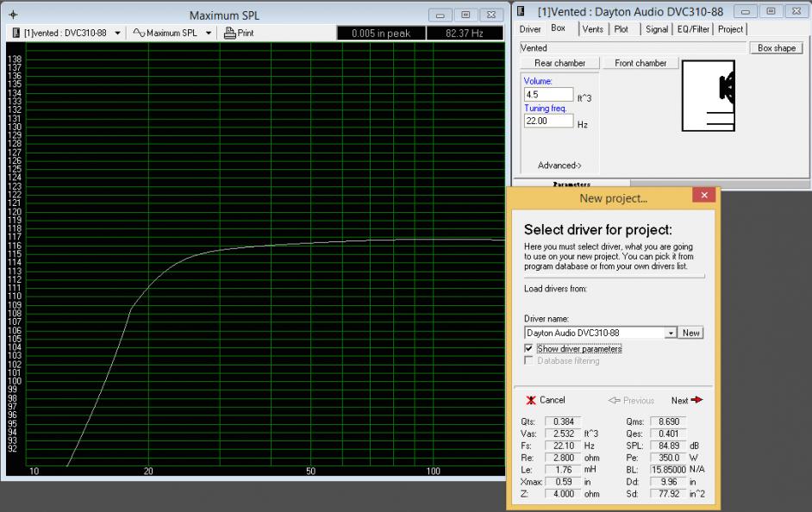This screenshot has height=512, width=812.
Task: Expand the Advanced-> options
Action: 559,165
